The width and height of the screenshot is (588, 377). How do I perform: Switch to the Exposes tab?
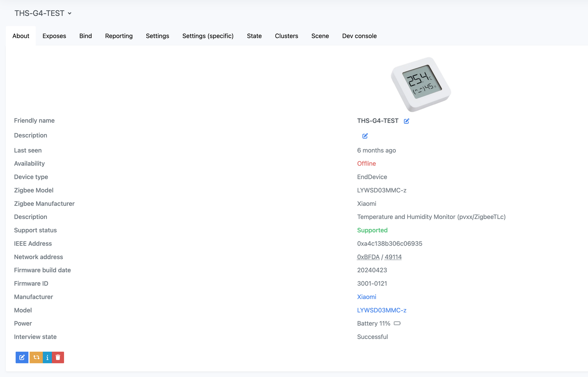click(x=54, y=36)
